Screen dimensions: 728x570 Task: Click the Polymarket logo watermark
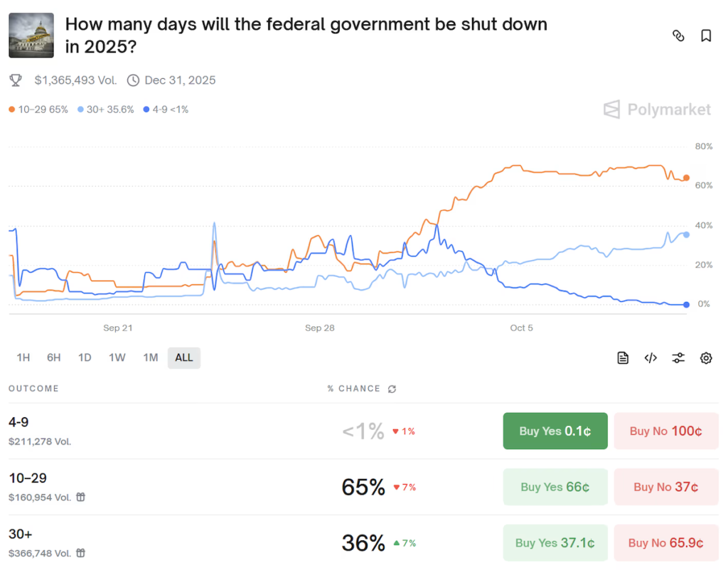click(657, 109)
